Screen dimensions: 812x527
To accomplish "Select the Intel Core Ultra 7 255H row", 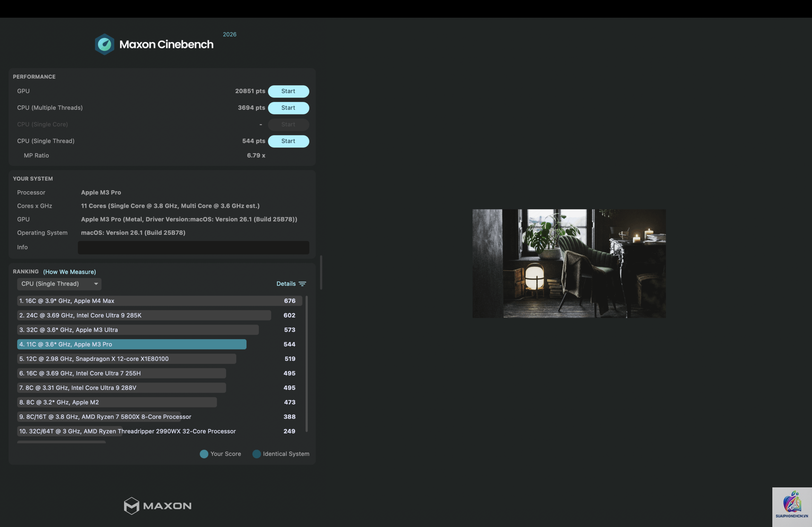I will click(159, 373).
